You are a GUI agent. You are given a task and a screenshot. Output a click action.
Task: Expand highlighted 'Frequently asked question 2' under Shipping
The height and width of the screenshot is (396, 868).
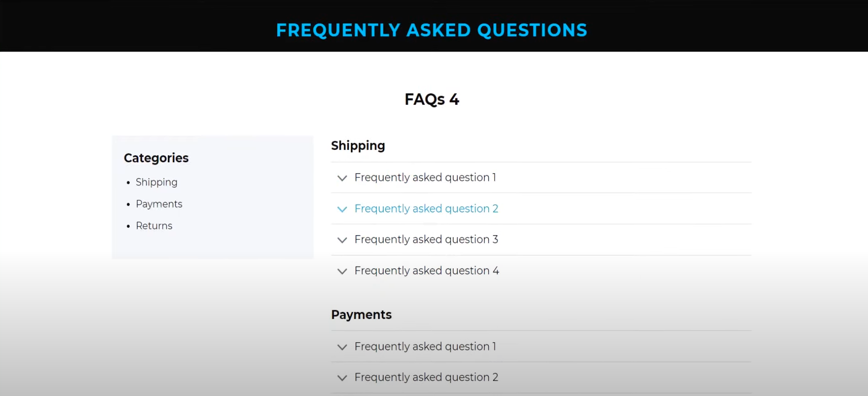[x=426, y=209]
